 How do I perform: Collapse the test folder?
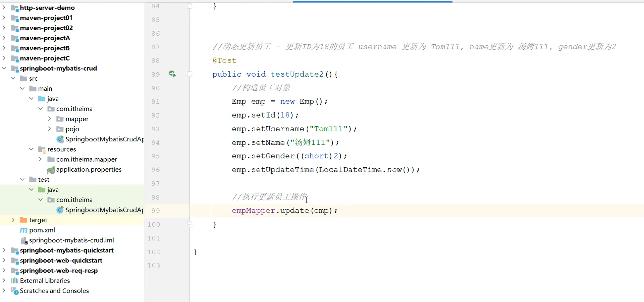click(x=22, y=179)
